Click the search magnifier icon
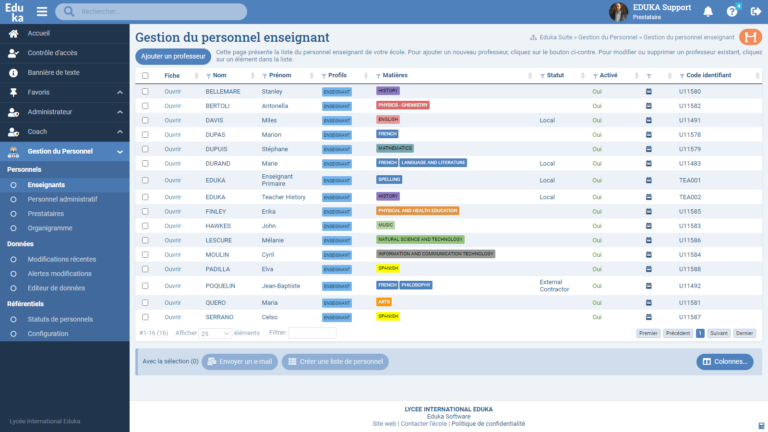Image resolution: width=768 pixels, height=432 pixels. (x=69, y=11)
